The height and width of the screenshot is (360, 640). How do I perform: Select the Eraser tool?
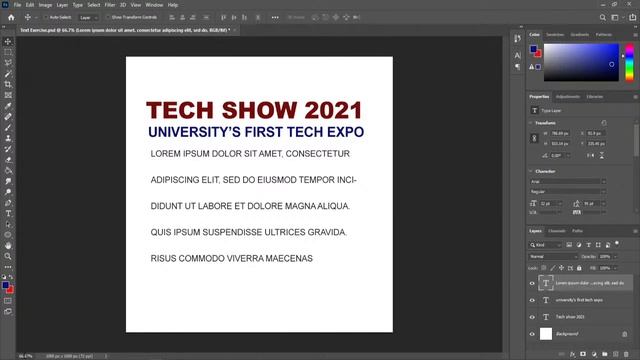(8, 160)
